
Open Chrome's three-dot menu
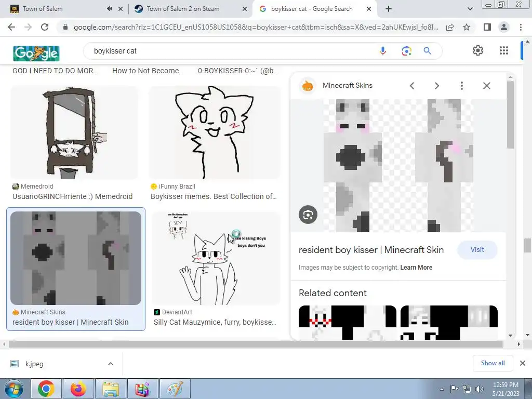tap(521, 27)
